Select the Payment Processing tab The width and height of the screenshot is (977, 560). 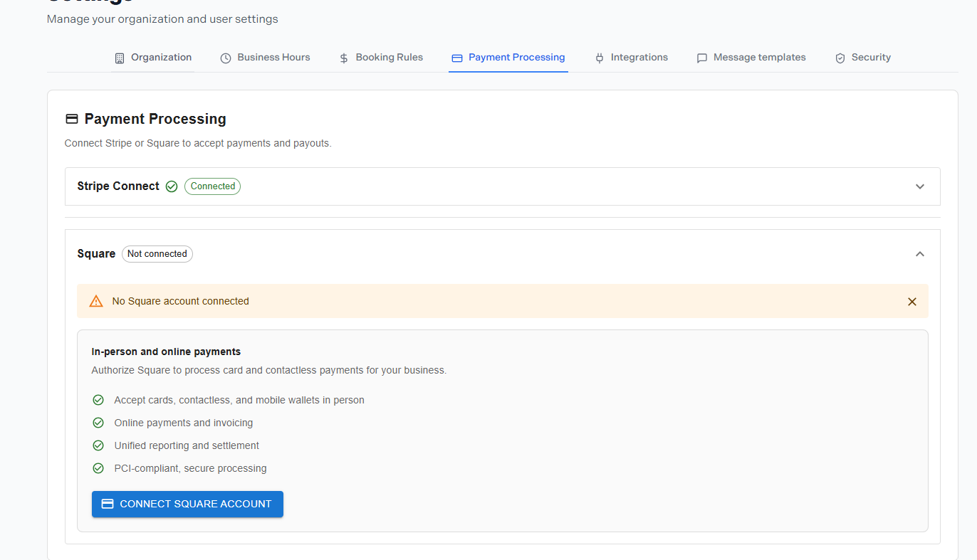point(508,58)
